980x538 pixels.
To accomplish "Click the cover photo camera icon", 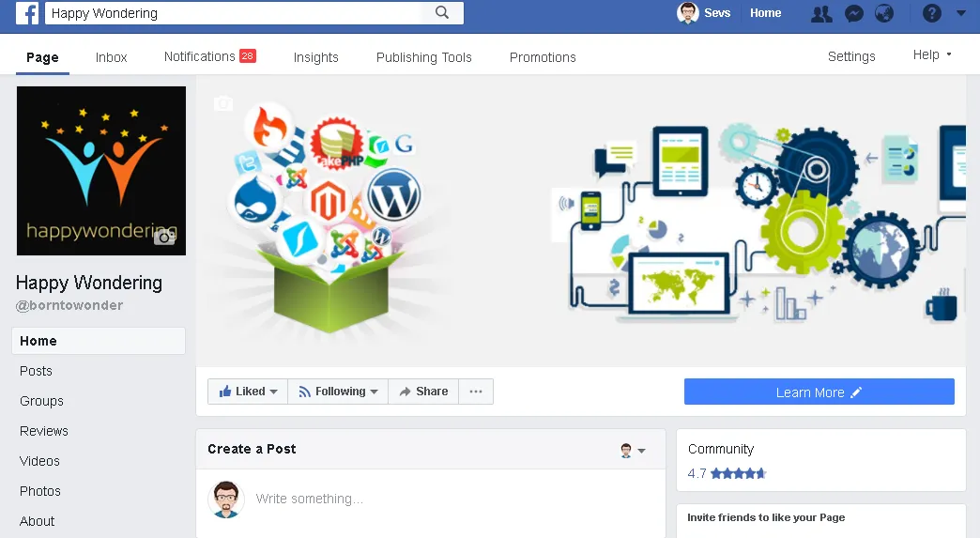I will click(x=223, y=103).
